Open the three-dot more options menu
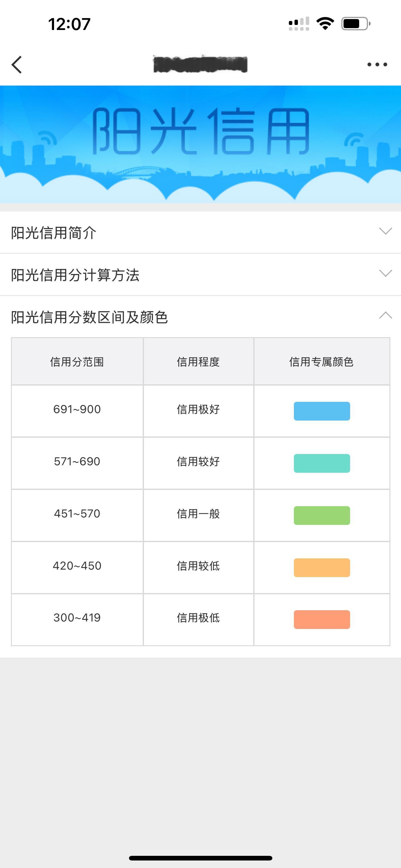The image size is (401, 868). [x=377, y=64]
